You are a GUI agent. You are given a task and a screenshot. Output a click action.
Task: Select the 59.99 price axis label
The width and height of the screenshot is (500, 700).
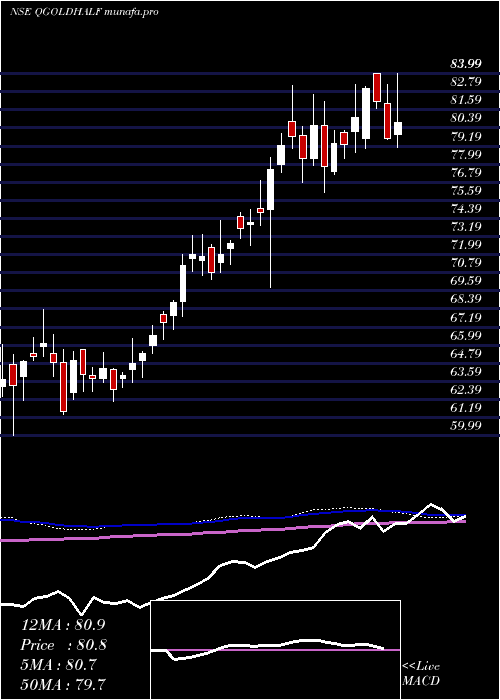tap(466, 426)
